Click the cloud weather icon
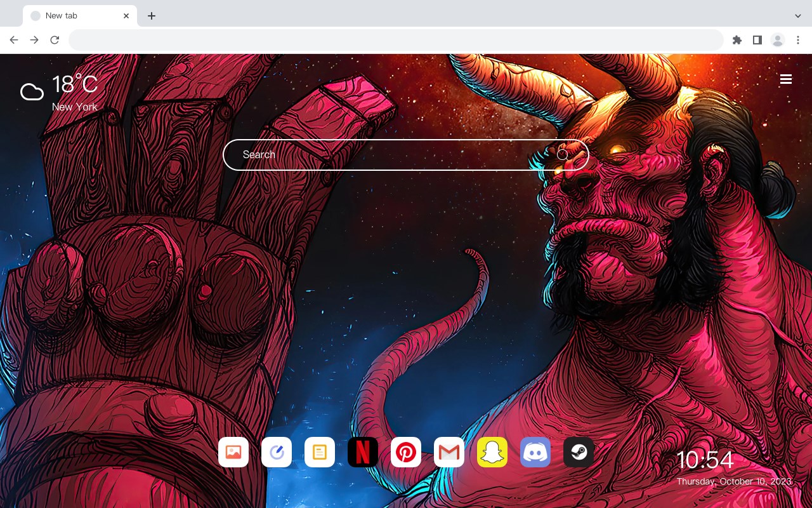Viewport: 812px width, 508px height. [x=32, y=92]
